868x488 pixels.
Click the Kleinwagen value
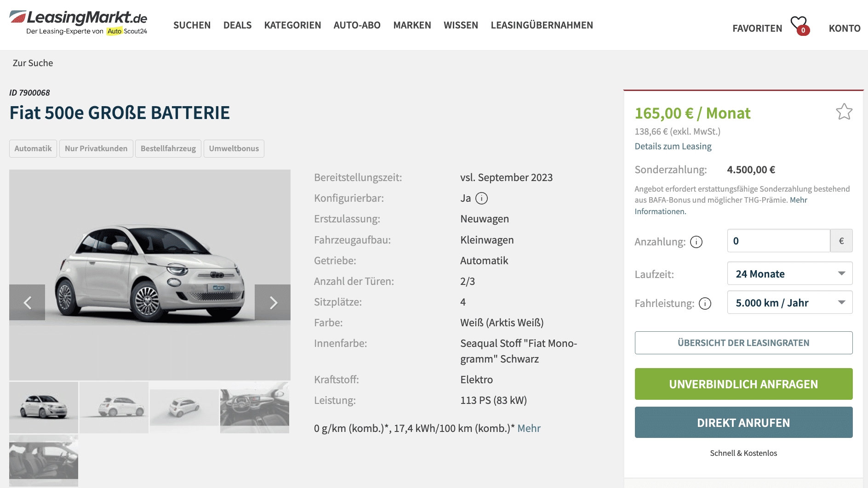click(x=487, y=240)
